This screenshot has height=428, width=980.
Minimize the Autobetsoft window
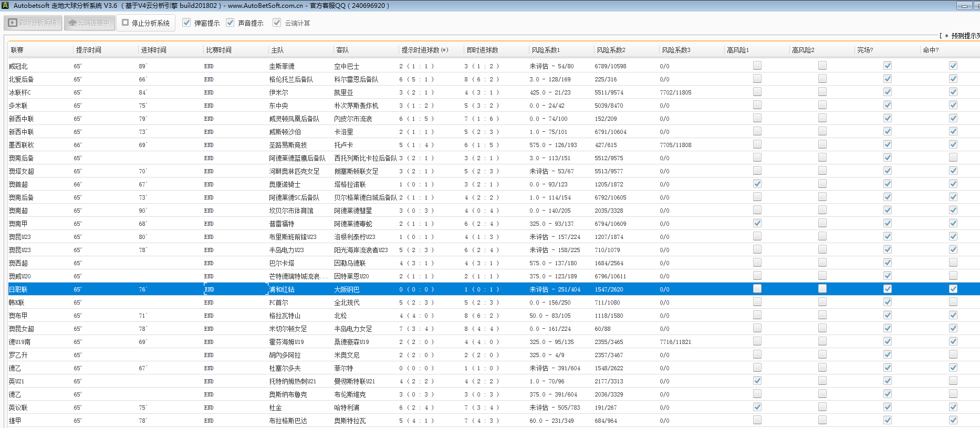[x=964, y=6]
